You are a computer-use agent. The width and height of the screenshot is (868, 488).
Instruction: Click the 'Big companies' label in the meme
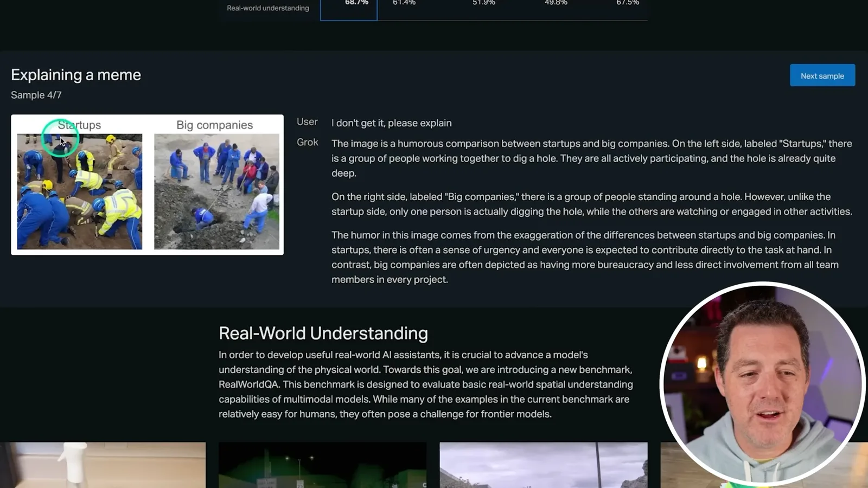pos(214,125)
